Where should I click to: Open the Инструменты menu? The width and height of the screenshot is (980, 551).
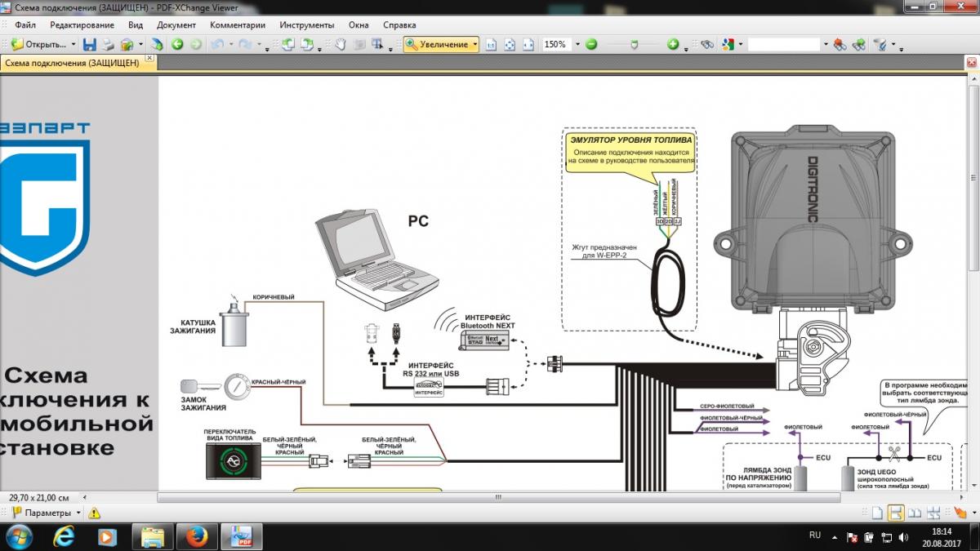(307, 25)
